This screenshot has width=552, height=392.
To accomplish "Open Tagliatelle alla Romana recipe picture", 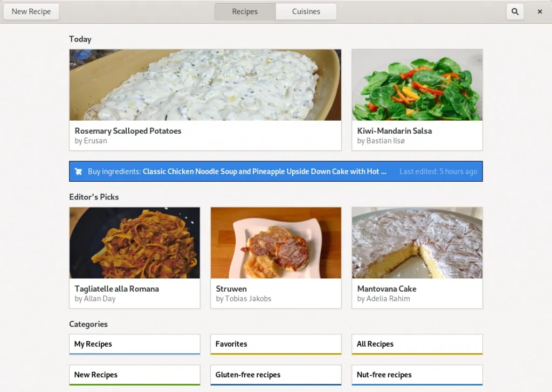I will tap(134, 243).
